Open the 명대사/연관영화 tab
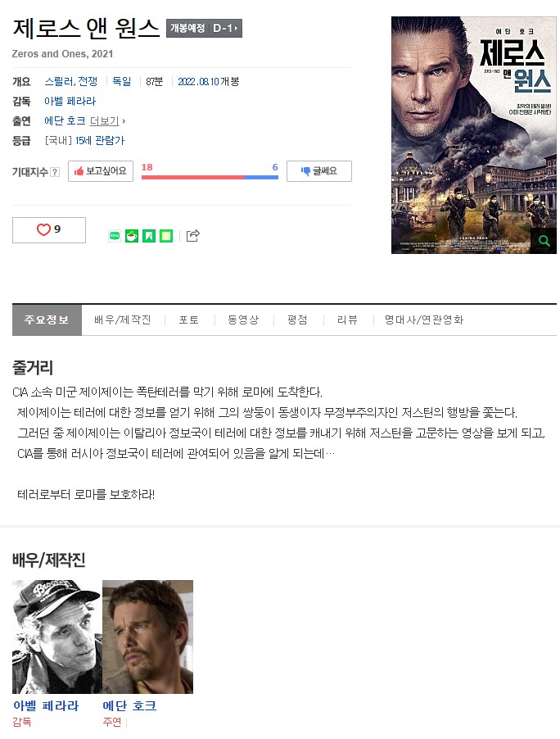This screenshot has height=739, width=560. tap(424, 320)
